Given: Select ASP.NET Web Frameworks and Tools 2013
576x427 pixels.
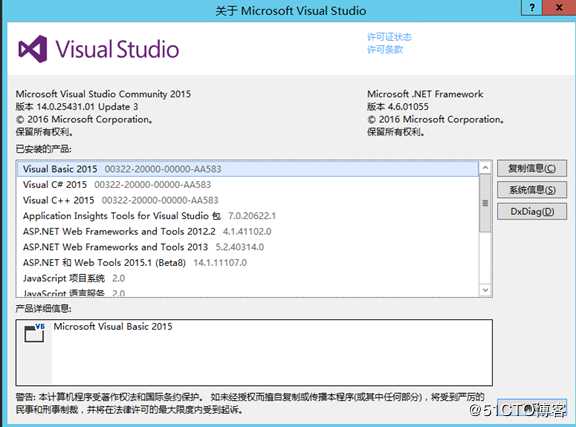Looking at the screenshot, I should click(x=247, y=247).
